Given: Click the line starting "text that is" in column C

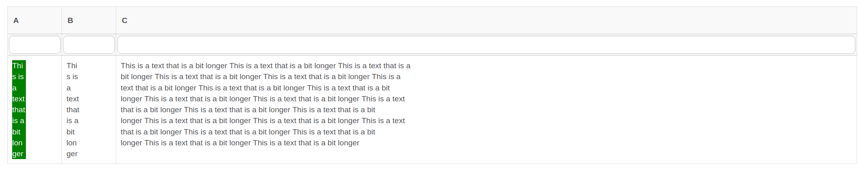Looking at the screenshot, I should (255, 88).
